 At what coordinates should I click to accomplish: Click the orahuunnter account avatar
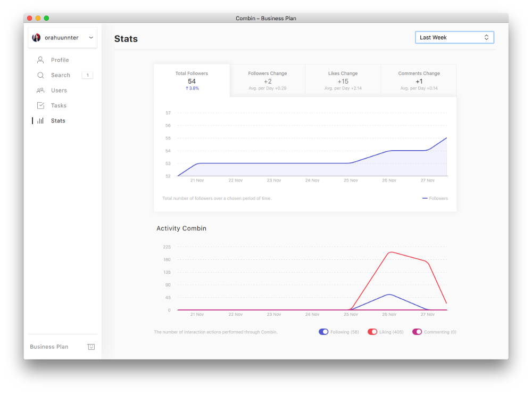[36, 38]
